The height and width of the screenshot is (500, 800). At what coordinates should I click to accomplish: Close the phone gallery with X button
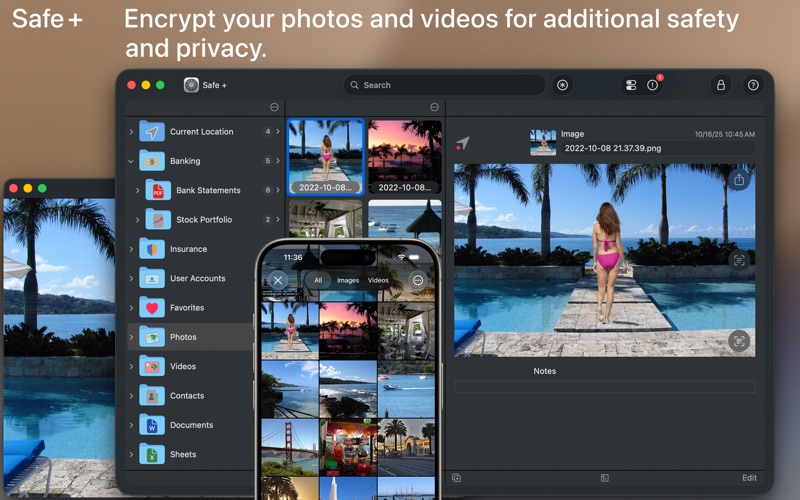click(278, 280)
